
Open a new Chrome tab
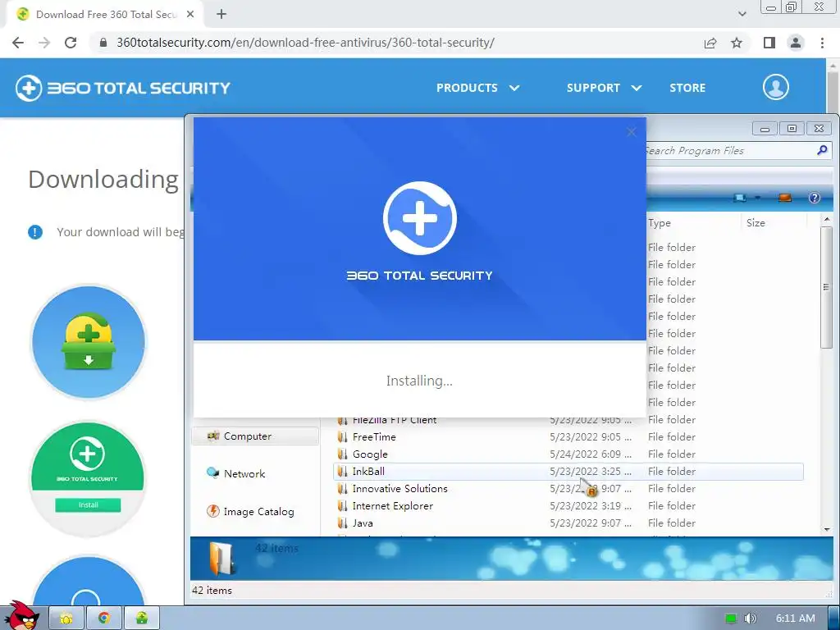(221, 15)
